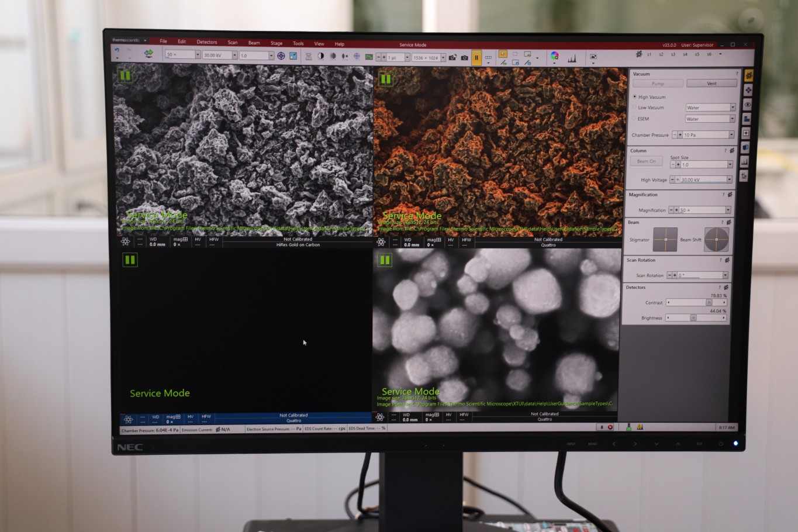Viewport: 798px width, 532px height.
Task: Open the sliders page in right sidebar
Action: (x=744, y=176)
